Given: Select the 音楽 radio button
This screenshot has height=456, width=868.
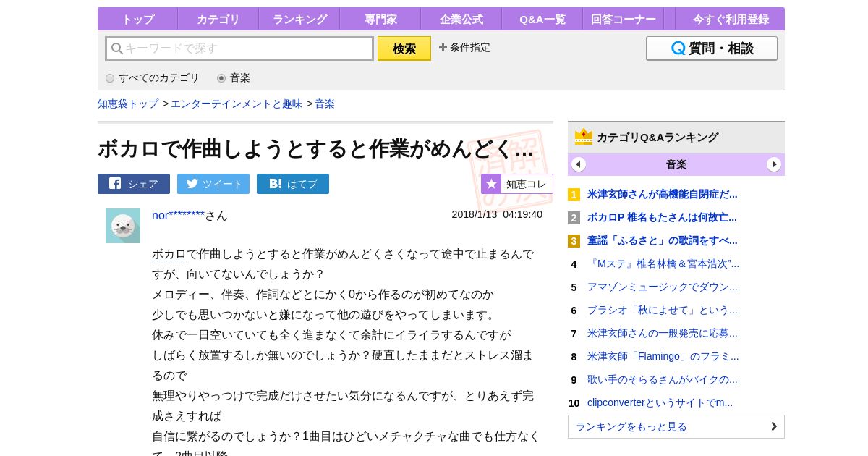Looking at the screenshot, I should tap(221, 78).
